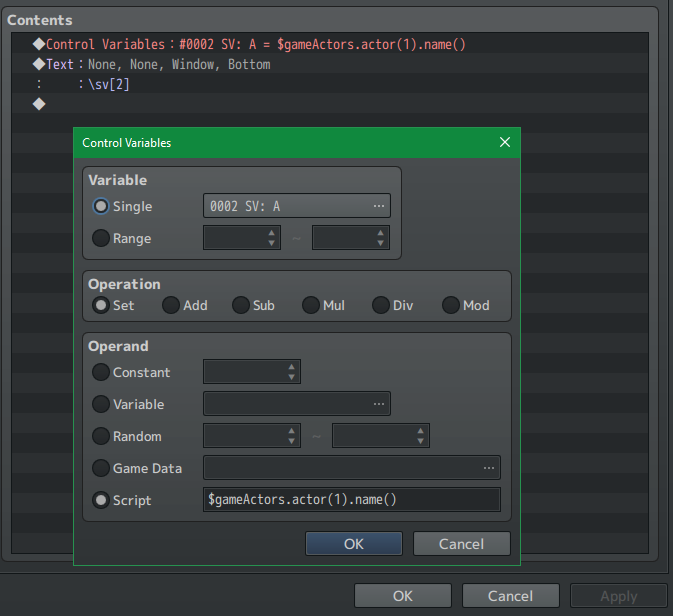Select the Control Variables command line
673x616 pixels.
coord(330,44)
